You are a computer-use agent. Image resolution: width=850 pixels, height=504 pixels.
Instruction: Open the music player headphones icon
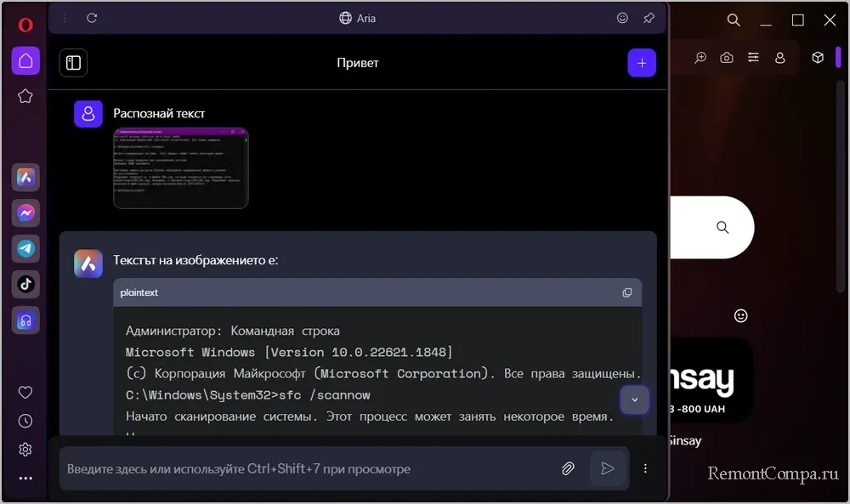(25, 320)
